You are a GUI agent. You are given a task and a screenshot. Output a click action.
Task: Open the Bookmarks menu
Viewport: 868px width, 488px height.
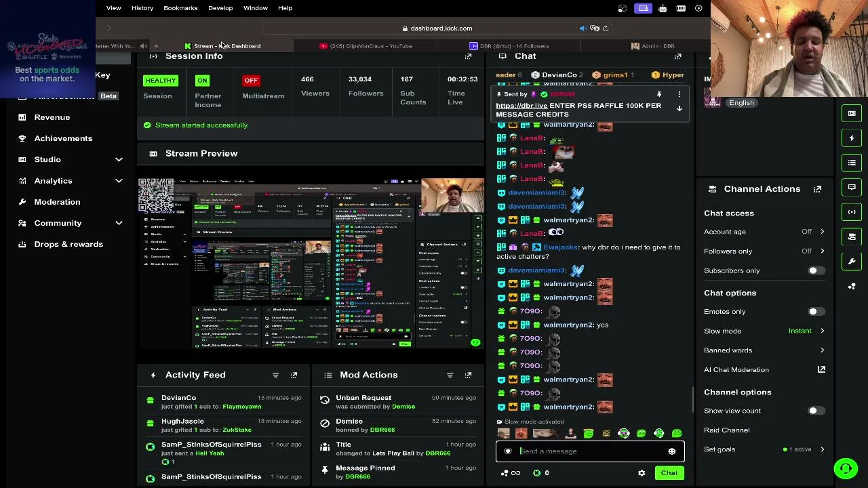180,8
